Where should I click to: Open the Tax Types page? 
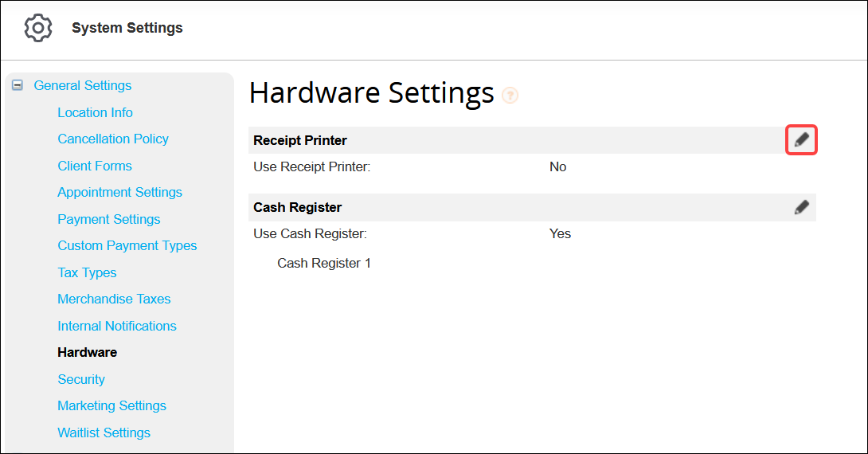pos(87,272)
